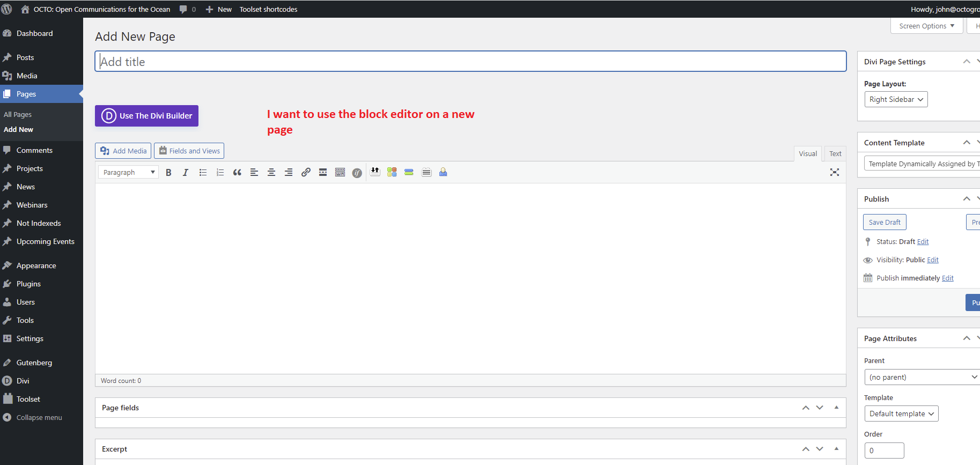This screenshot has width=980, height=465.
Task: Open Media in sidebar
Action: coord(41,76)
